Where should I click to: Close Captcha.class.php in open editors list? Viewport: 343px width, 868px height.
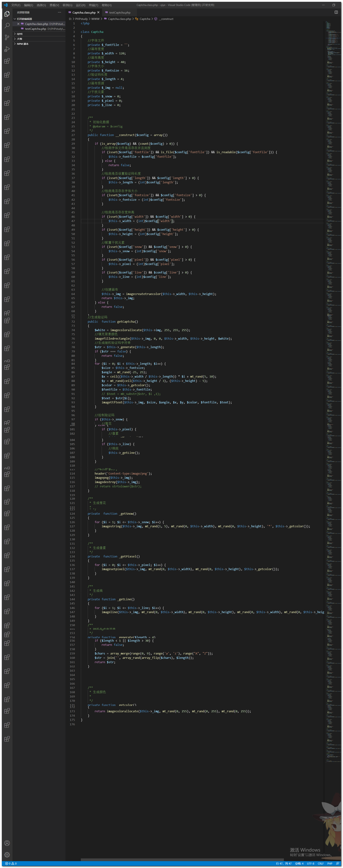[18, 24]
